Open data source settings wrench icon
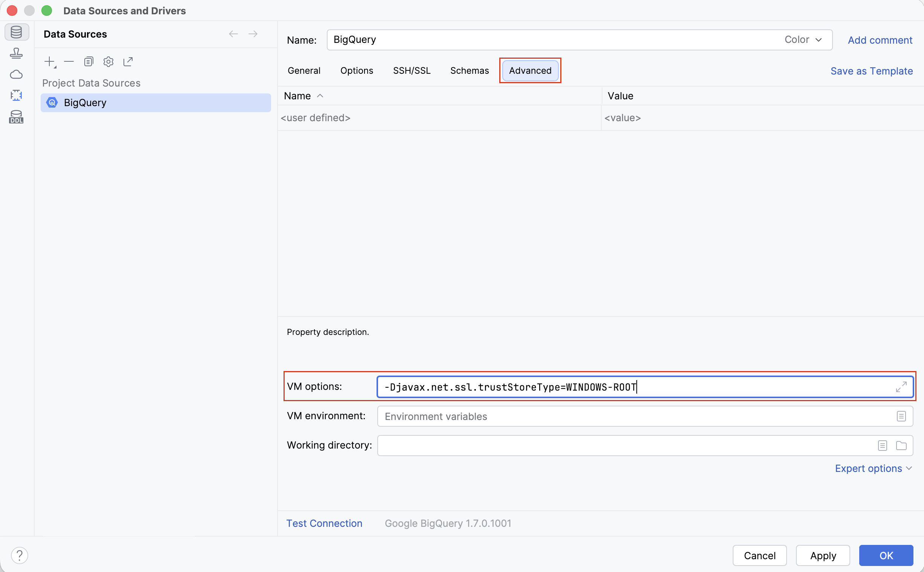924x572 pixels. click(x=108, y=61)
